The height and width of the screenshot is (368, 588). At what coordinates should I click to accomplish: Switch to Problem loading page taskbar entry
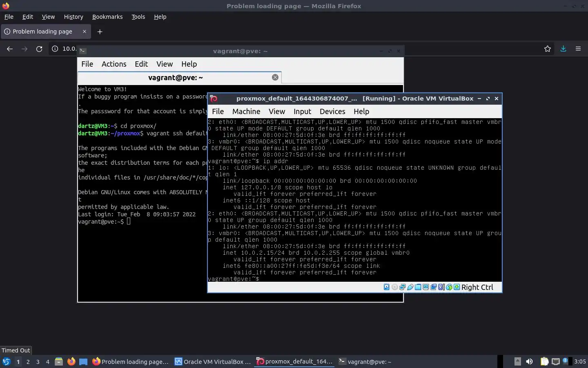[131, 361]
